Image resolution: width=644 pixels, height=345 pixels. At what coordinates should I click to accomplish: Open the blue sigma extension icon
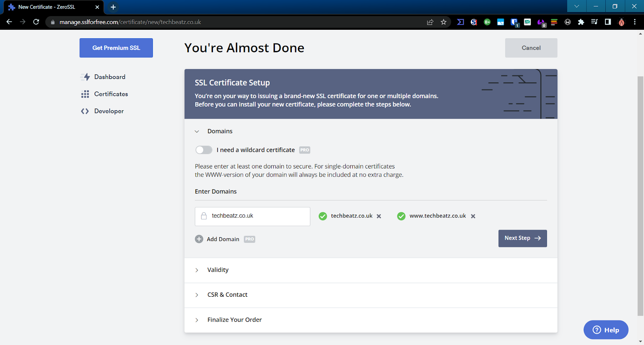coord(460,22)
